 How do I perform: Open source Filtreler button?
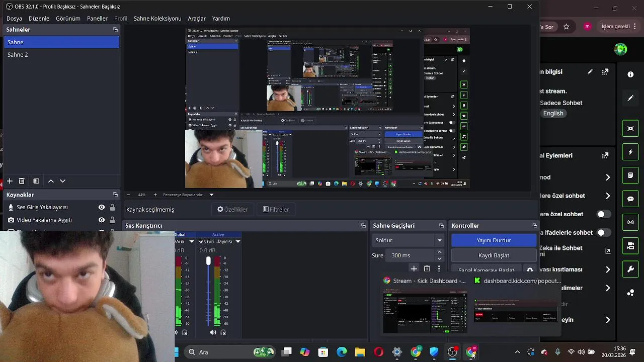coord(276,210)
